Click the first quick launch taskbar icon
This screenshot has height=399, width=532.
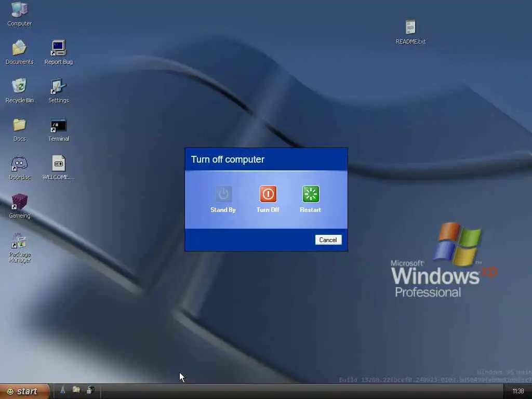point(63,390)
